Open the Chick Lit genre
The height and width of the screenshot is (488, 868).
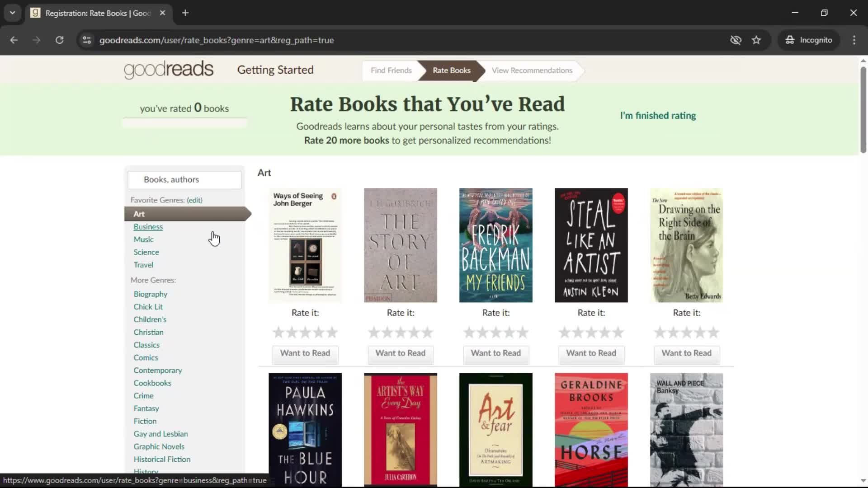(148, 307)
